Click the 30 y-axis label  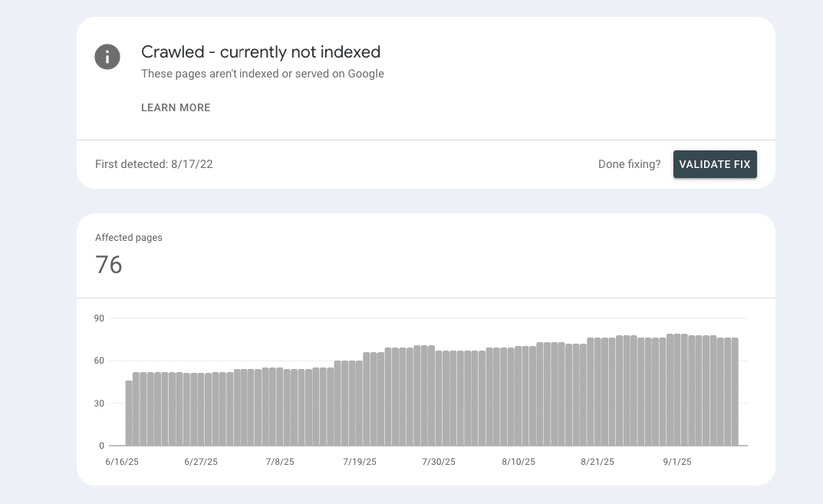tap(99, 404)
